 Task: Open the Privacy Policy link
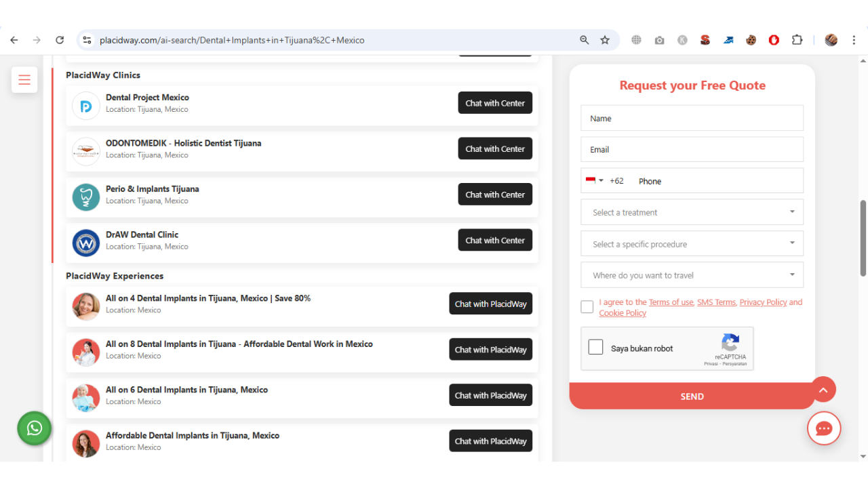(x=763, y=302)
